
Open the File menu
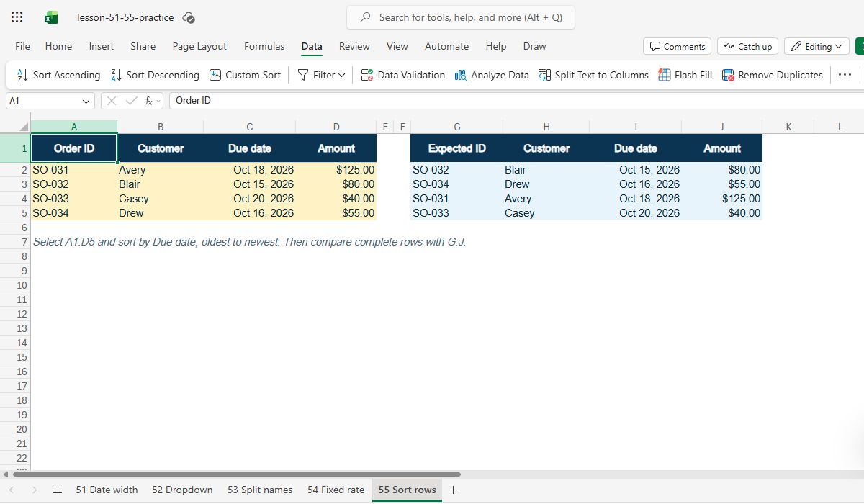point(23,46)
